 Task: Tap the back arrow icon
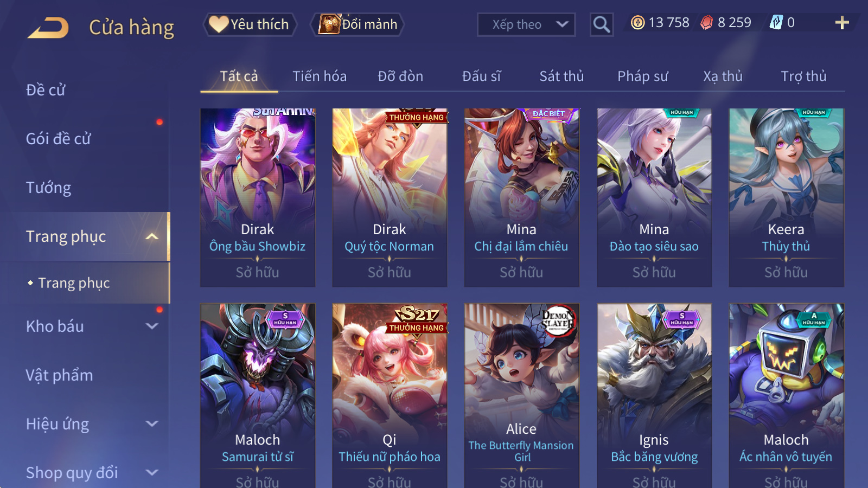[x=48, y=27]
